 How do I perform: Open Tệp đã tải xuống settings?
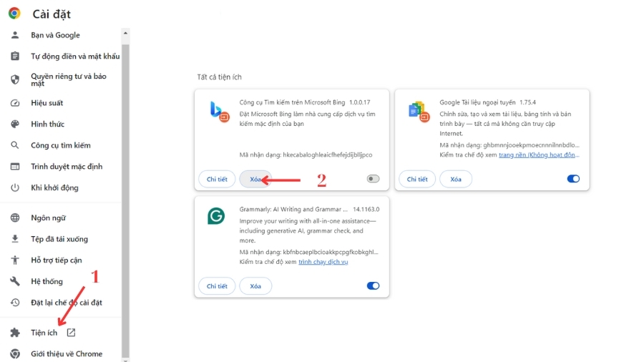(x=61, y=239)
